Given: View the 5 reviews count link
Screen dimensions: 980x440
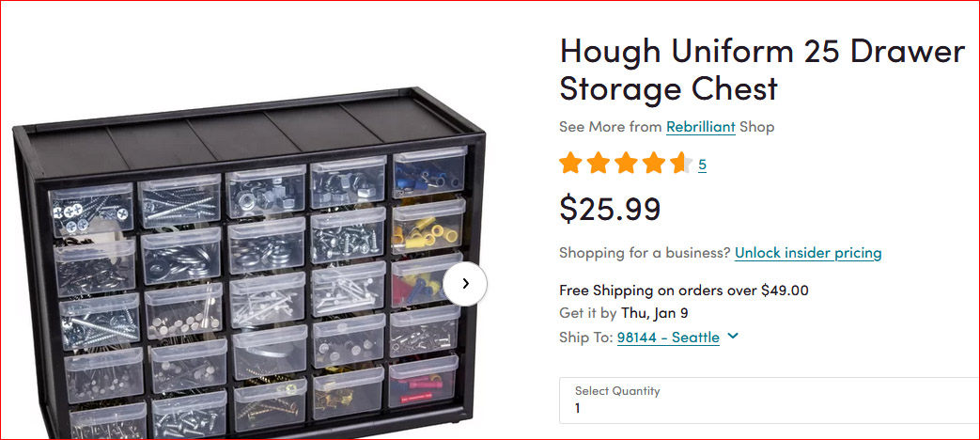Looking at the screenshot, I should pyautogui.click(x=703, y=165).
